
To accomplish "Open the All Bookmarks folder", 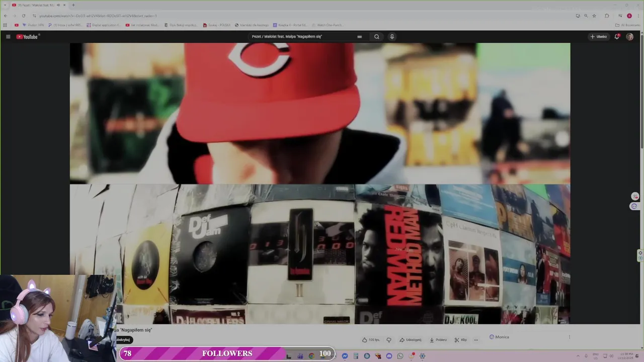I will point(627,25).
